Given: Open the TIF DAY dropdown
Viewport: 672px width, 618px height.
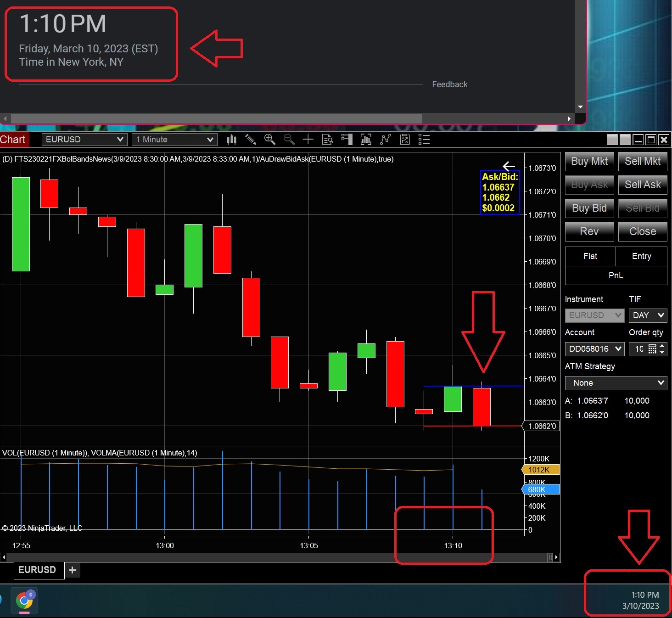Looking at the screenshot, I should point(648,315).
